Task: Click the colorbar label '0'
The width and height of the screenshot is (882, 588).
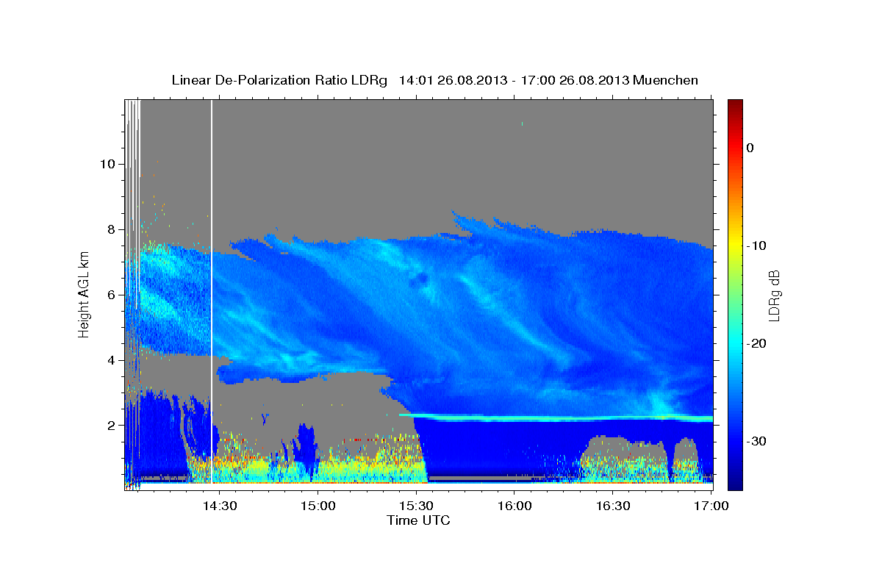Action: point(750,148)
